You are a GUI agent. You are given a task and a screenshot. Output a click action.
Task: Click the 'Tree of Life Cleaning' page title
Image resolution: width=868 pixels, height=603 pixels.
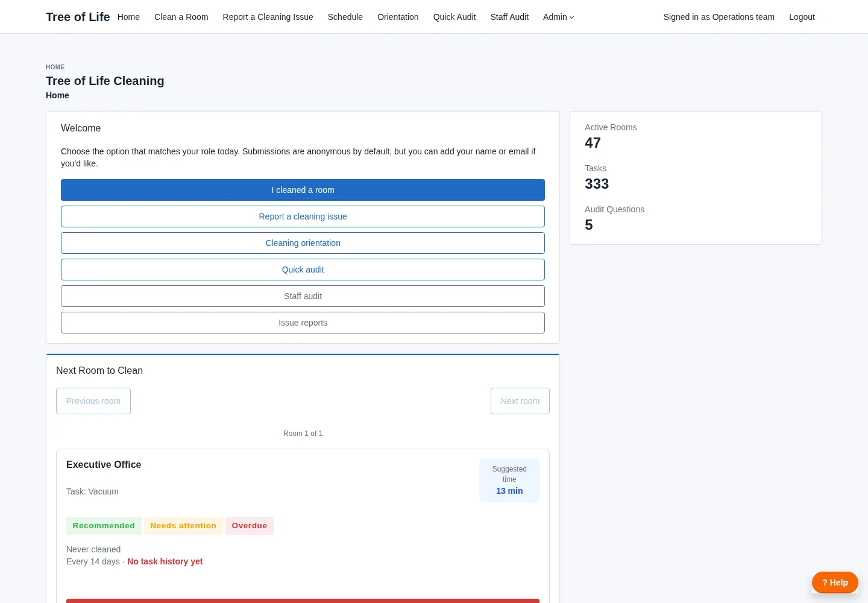point(105,81)
